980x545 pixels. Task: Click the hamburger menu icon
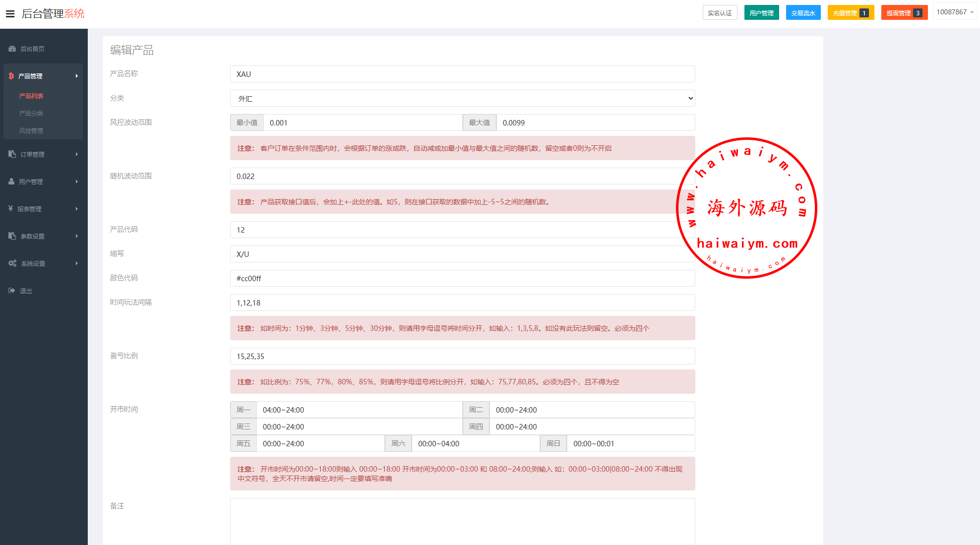[10, 14]
